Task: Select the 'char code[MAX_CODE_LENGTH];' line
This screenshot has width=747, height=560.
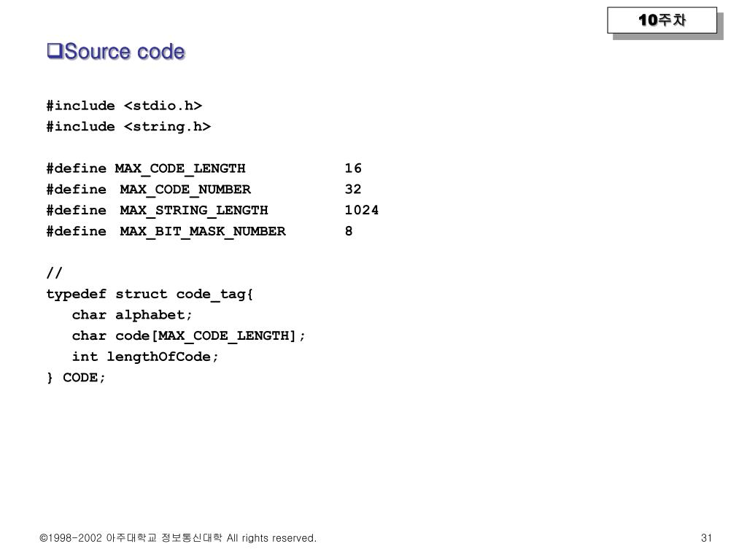Action: click(189, 336)
